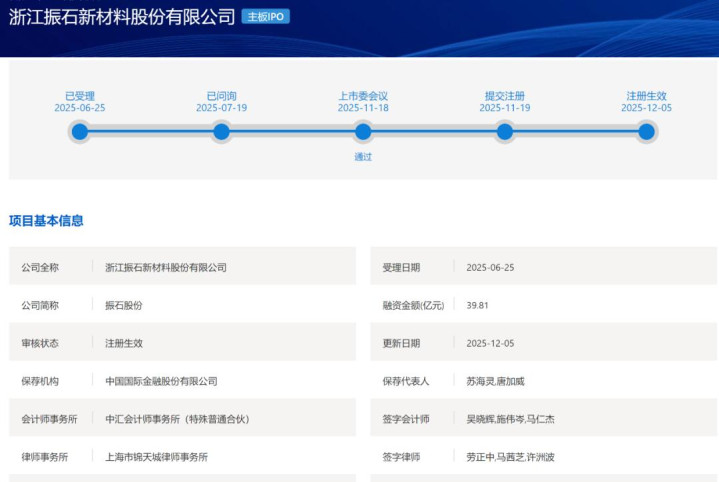Click the 已受理 stage label text
The width and height of the screenshot is (719, 482).
pyautogui.click(x=80, y=96)
